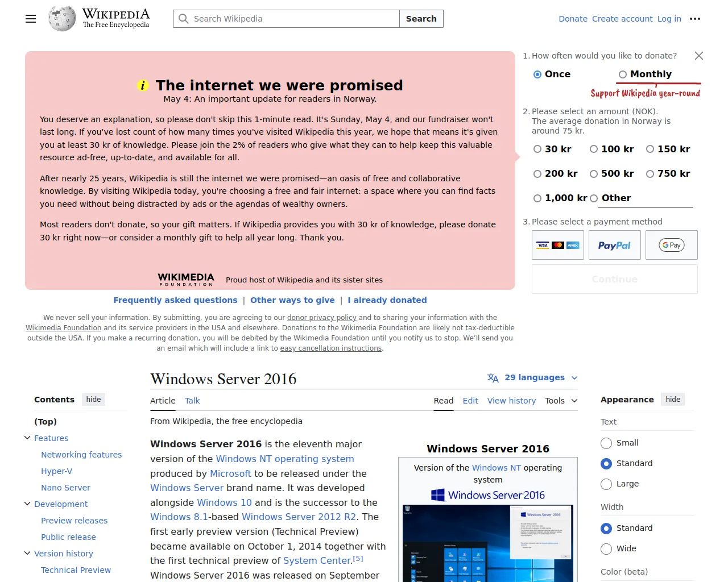Select the 750 kr amount
Viewport: 728px width, 582px height.
click(x=650, y=174)
